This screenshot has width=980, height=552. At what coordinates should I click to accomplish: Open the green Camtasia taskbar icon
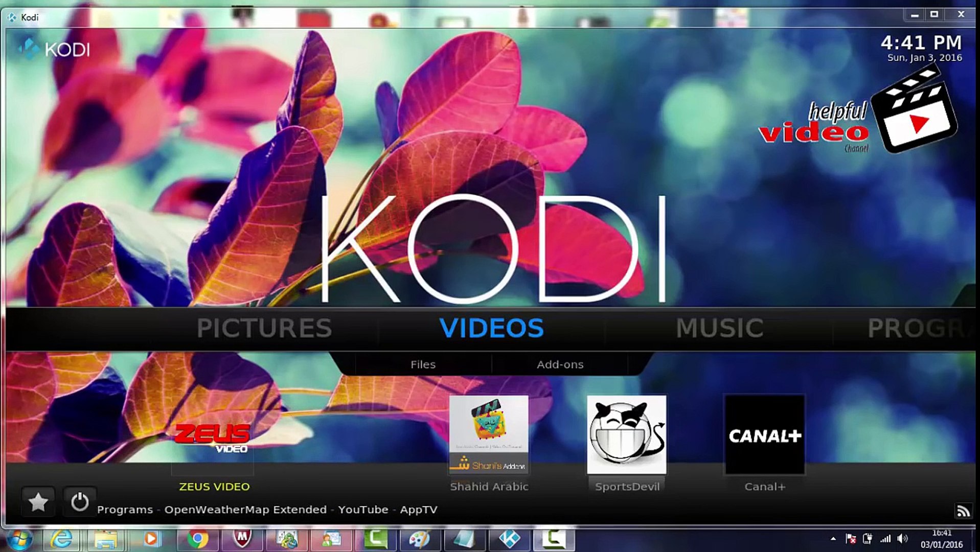point(375,540)
